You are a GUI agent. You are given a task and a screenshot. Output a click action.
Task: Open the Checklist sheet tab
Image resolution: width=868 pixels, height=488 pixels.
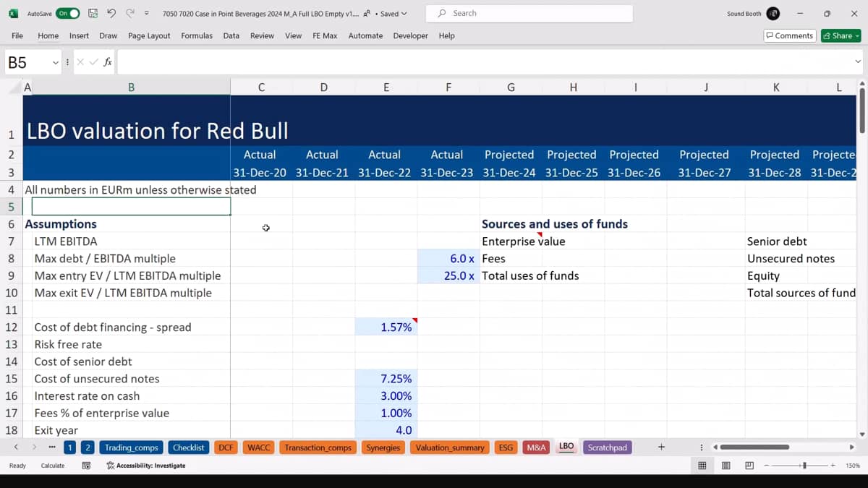pos(189,448)
